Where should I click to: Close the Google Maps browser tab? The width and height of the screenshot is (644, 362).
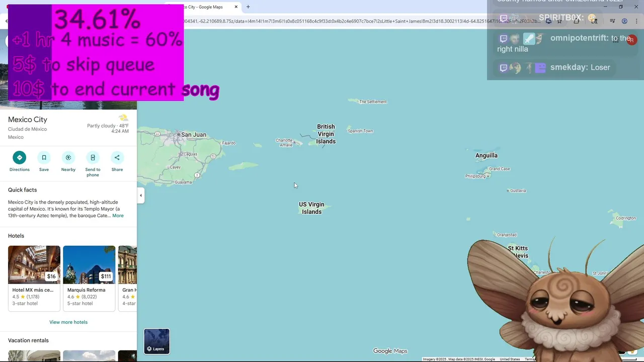coord(236,7)
